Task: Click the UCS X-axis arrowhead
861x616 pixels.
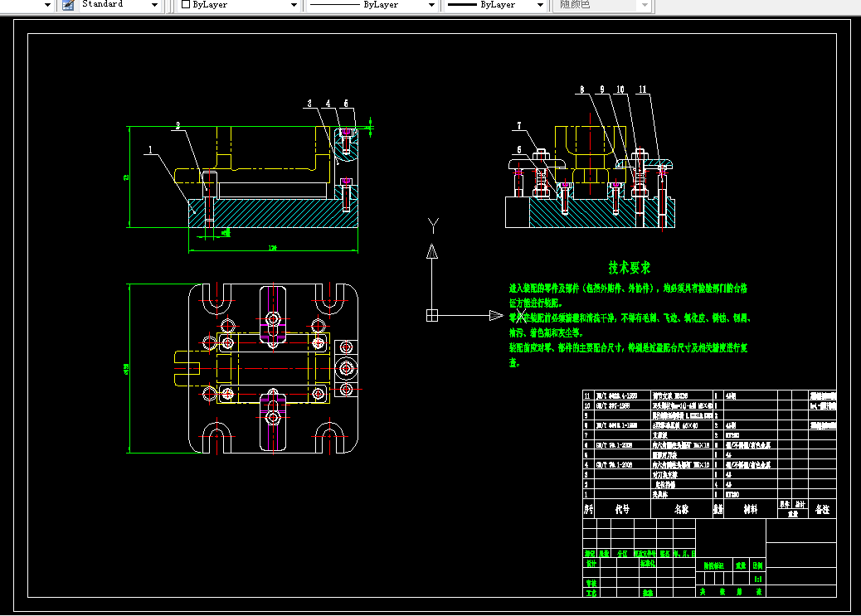Action: pyautogui.click(x=496, y=316)
